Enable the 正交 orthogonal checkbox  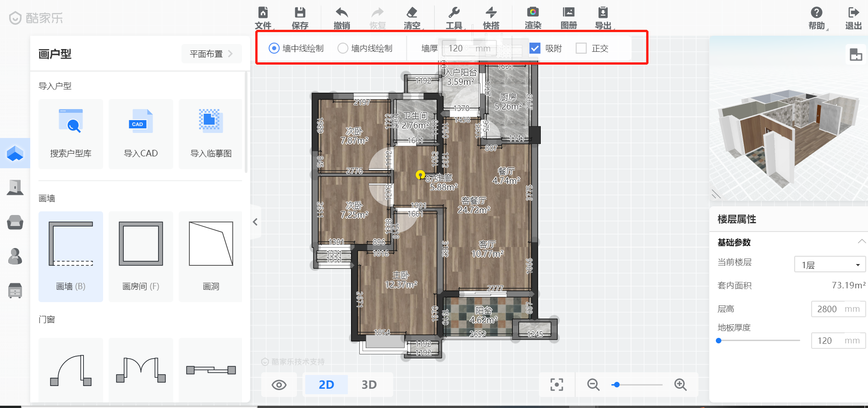[x=581, y=48]
